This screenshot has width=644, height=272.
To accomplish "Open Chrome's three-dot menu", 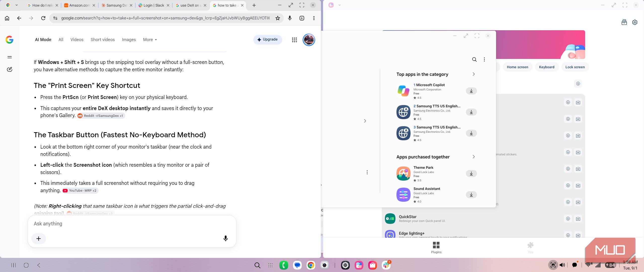I will coord(314,18).
